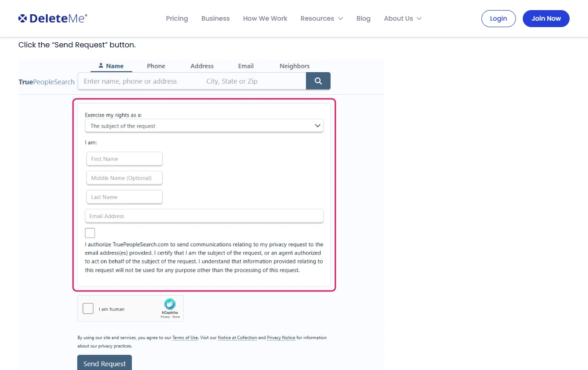Screen dimensions: 588x370
Task: Click the DeleteMe logo
Action: tap(53, 18)
